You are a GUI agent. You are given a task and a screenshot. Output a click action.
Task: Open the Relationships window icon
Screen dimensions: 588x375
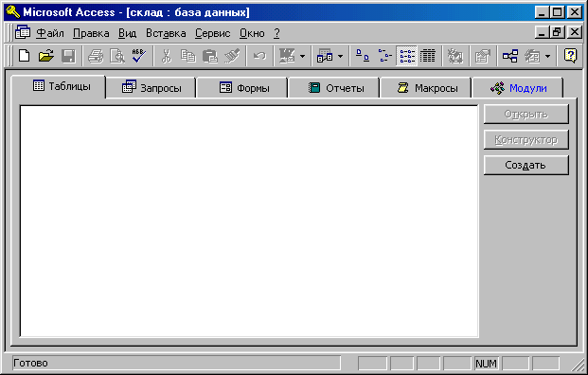point(510,56)
